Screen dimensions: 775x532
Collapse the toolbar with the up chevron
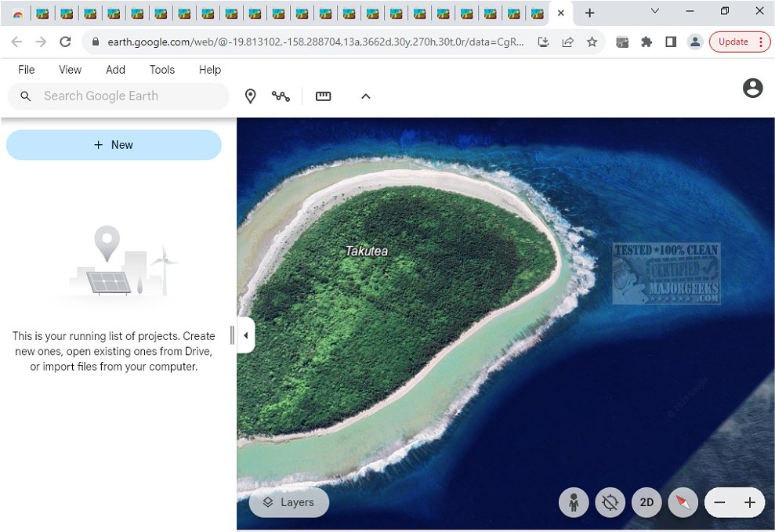pyautogui.click(x=365, y=96)
